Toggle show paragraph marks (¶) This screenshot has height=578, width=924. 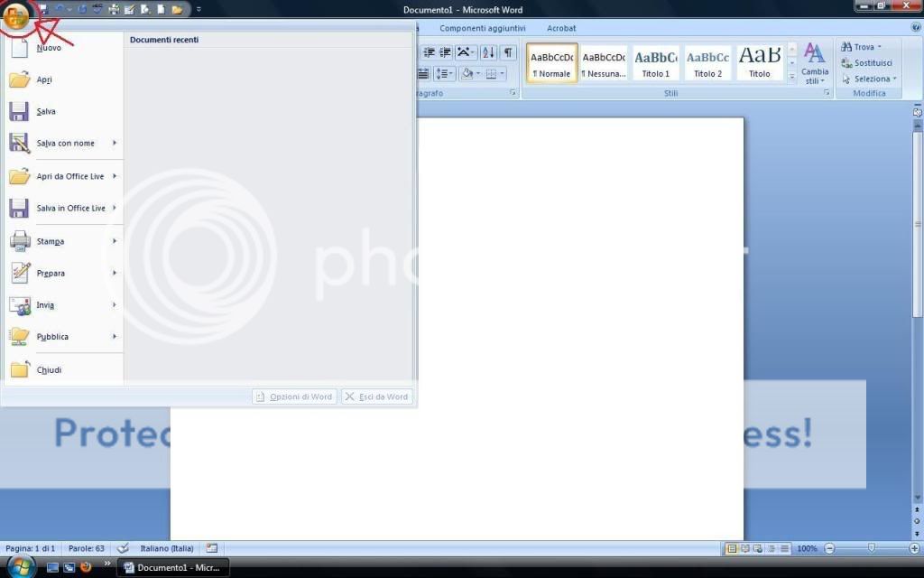(x=508, y=52)
